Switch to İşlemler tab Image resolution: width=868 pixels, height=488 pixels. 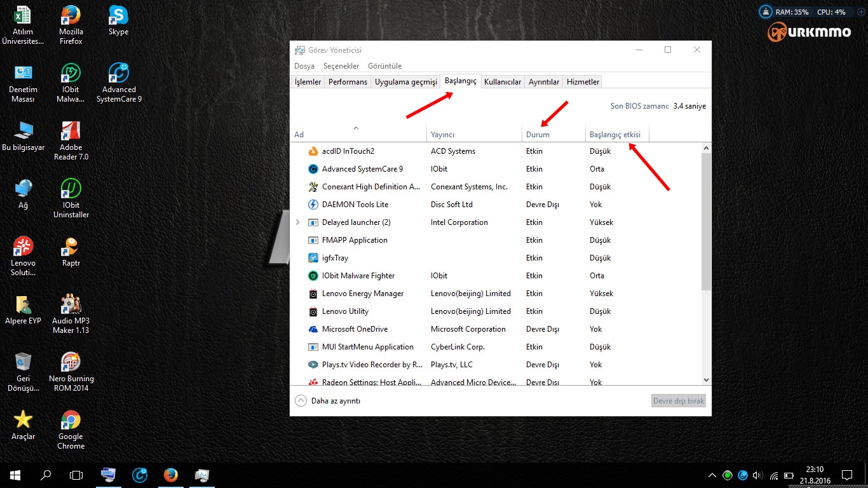308,82
